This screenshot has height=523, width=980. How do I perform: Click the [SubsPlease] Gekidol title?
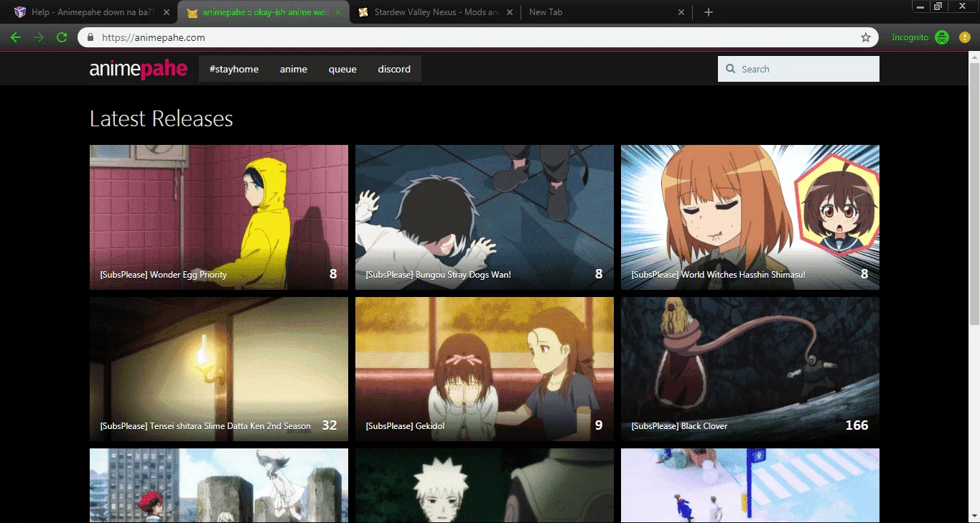(406, 426)
